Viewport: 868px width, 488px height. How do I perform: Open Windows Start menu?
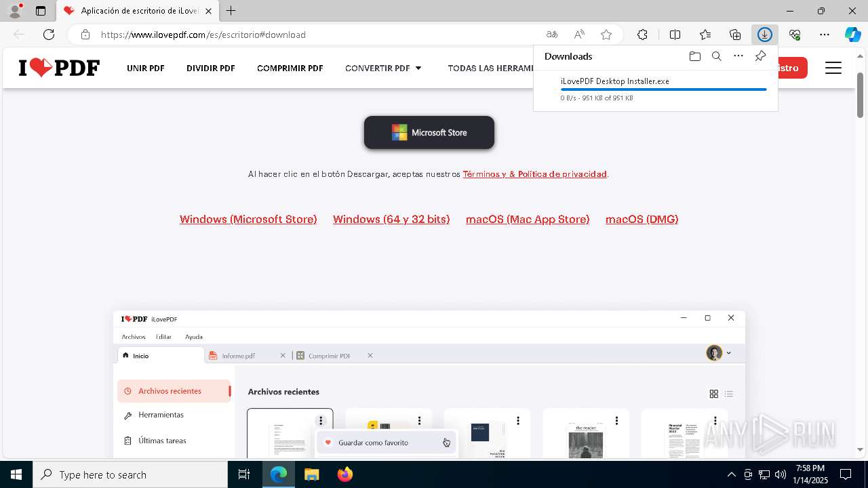[16, 474]
